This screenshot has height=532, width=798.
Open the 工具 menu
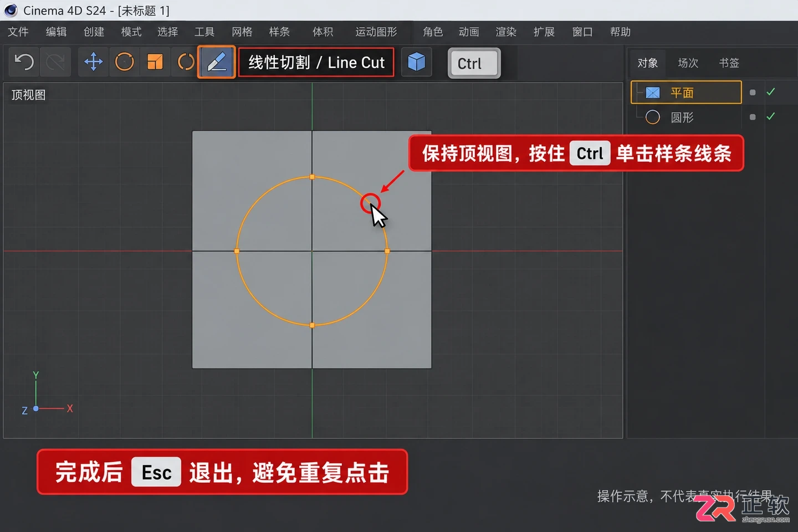tap(204, 32)
